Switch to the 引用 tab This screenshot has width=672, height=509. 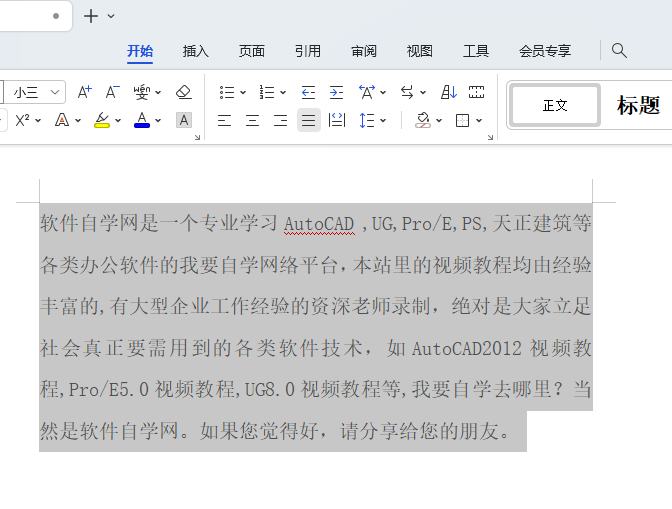308,51
